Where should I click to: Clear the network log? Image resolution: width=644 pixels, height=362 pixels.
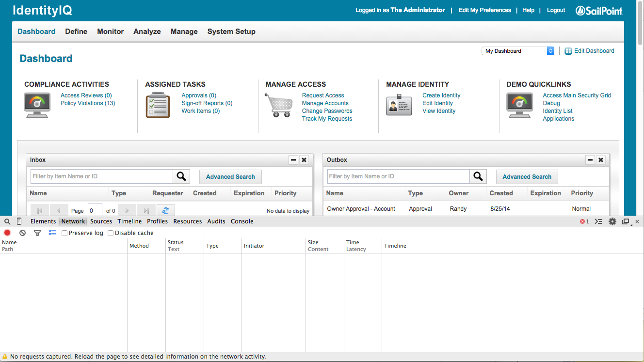click(x=22, y=233)
